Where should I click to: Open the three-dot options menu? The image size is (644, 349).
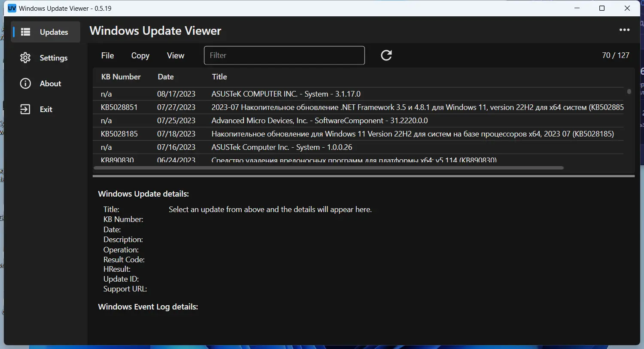(x=624, y=30)
